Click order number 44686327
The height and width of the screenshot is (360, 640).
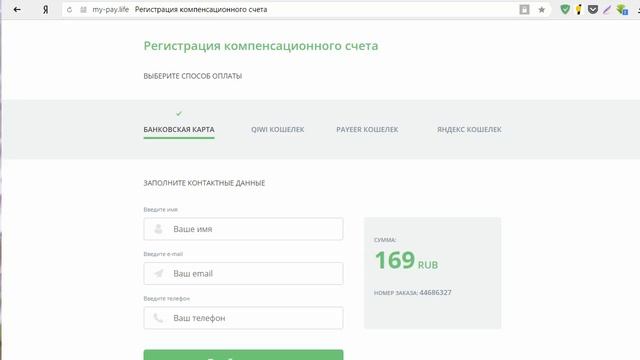pos(435,293)
